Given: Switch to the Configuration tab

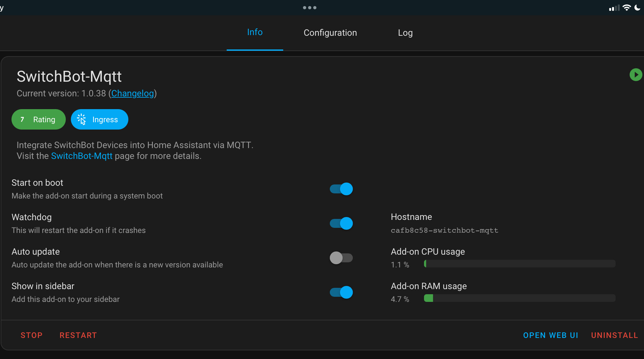Looking at the screenshot, I should 330,33.
